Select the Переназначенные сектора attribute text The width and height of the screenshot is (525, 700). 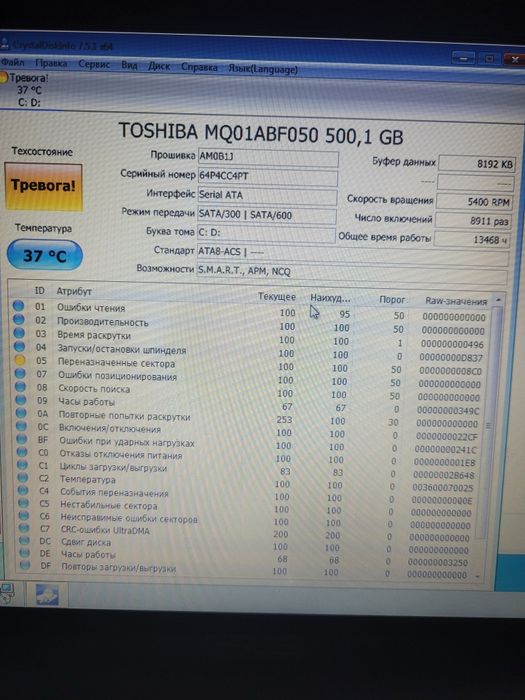click(x=116, y=363)
